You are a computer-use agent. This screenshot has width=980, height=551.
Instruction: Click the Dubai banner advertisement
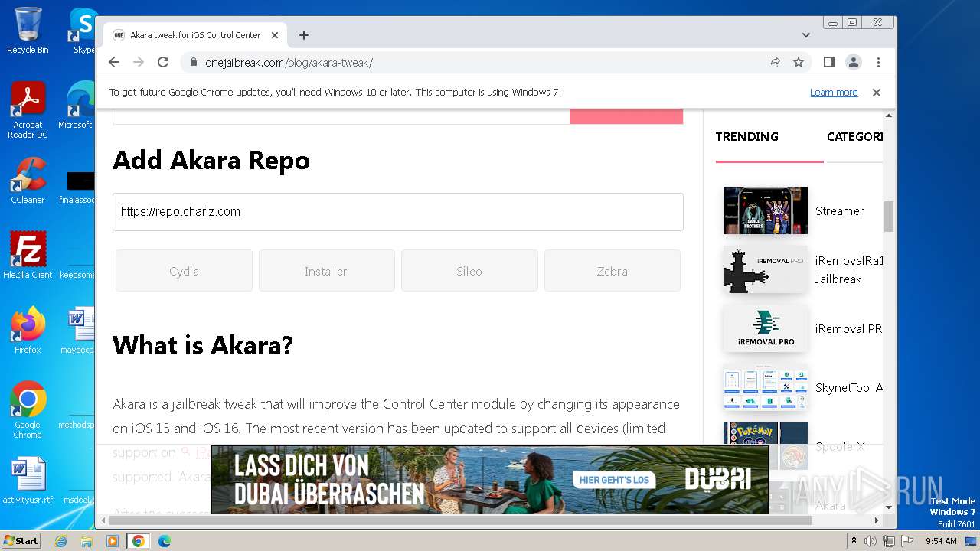pos(490,480)
